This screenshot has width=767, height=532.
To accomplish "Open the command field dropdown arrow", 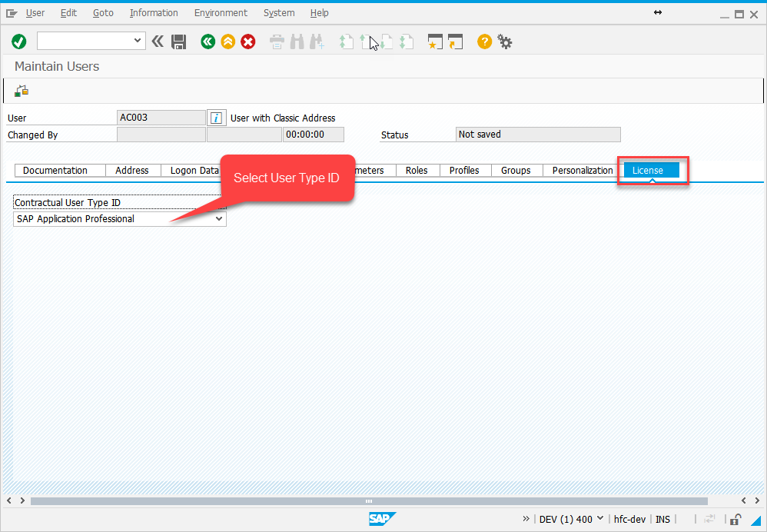I will [x=138, y=41].
